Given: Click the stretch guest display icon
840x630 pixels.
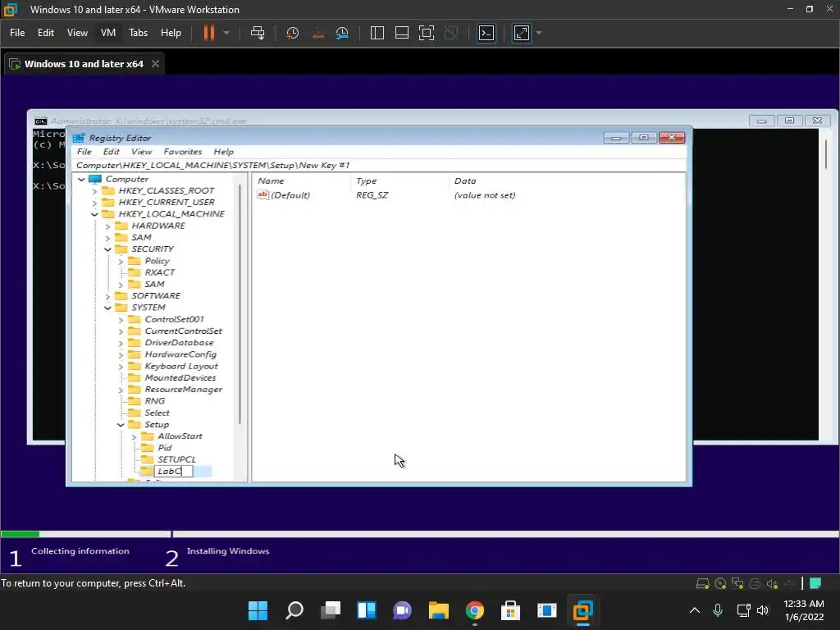Looking at the screenshot, I should [x=521, y=33].
